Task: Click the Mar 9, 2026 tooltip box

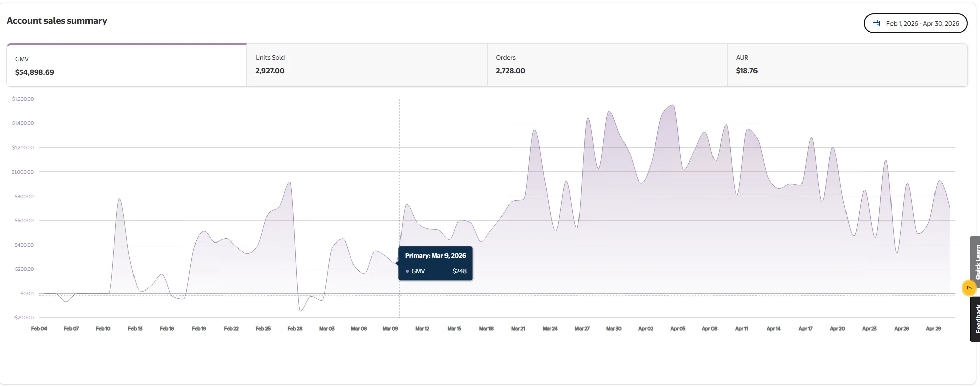Action: tap(435, 263)
